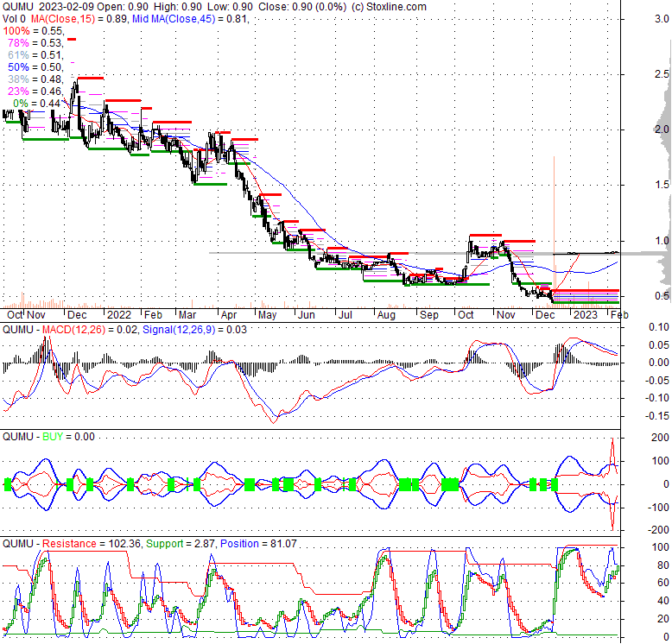Click the "61% = 0.51" Fibonacci level

click(x=35, y=55)
